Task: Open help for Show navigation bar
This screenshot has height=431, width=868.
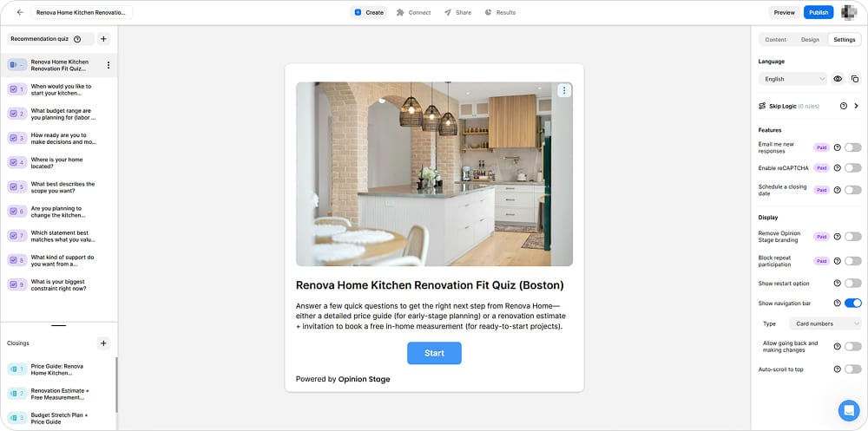Action: pos(837,304)
